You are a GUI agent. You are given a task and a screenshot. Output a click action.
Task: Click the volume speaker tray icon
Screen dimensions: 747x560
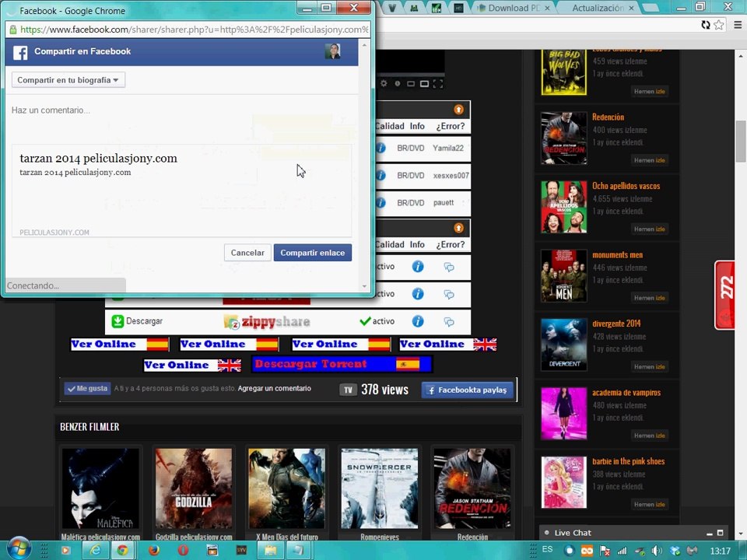click(x=657, y=551)
